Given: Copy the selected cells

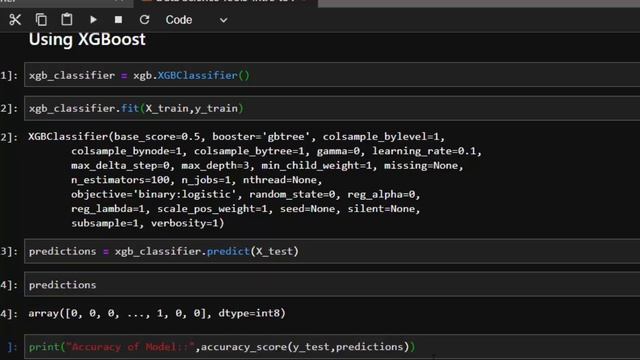Looking at the screenshot, I should (x=41, y=20).
